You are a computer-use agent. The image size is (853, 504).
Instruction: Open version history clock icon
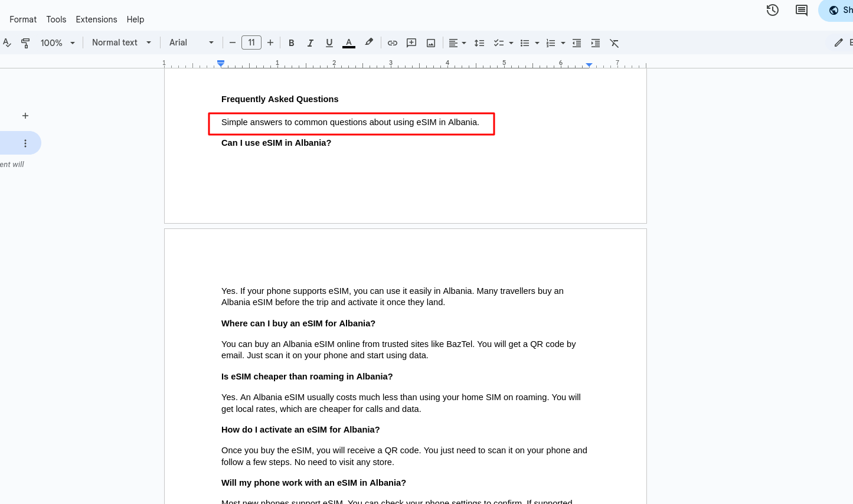tap(772, 10)
